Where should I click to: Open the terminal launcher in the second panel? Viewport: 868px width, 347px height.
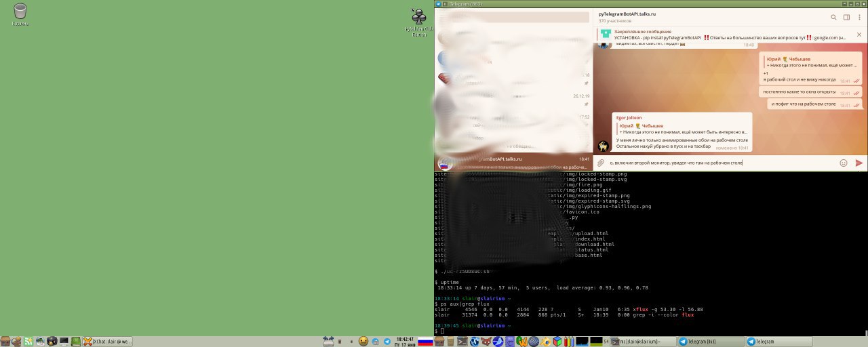tap(462, 341)
